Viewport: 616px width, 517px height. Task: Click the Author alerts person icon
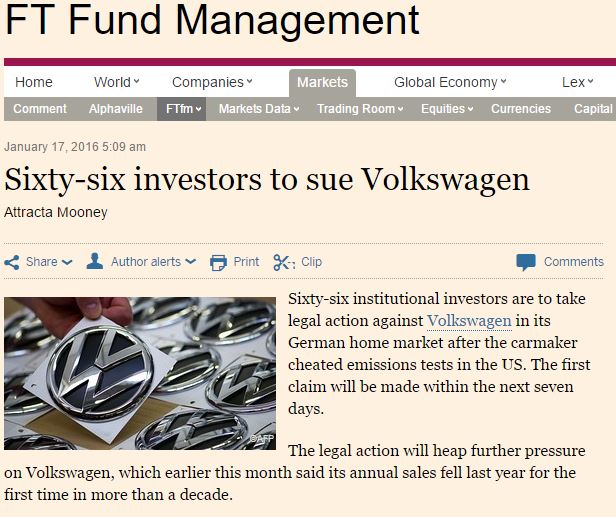pyautogui.click(x=95, y=261)
